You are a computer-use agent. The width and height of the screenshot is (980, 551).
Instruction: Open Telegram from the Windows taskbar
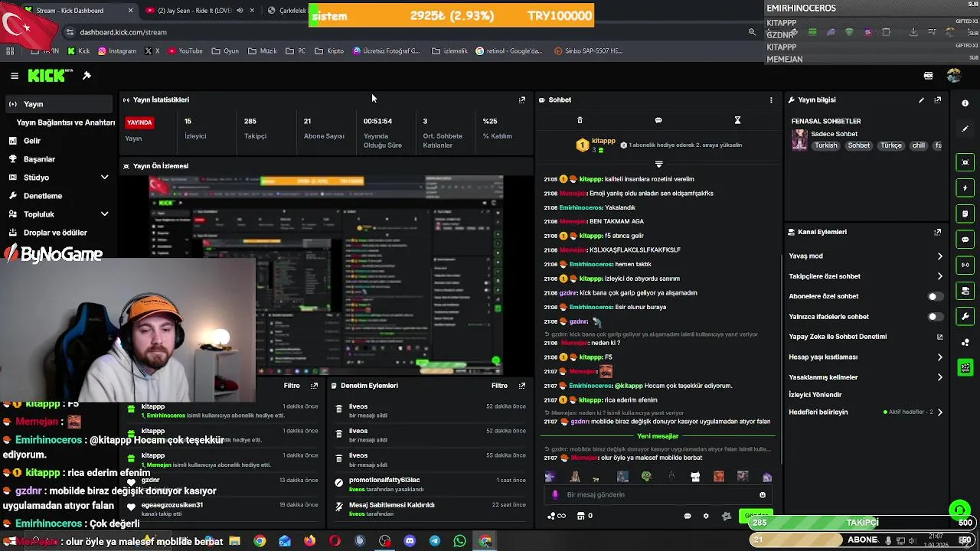pos(434,541)
